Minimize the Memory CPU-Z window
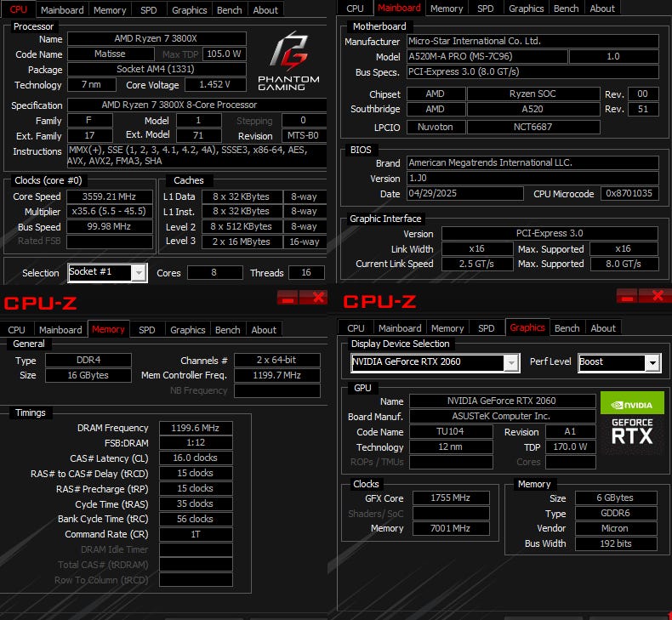672x620 pixels. [288, 298]
